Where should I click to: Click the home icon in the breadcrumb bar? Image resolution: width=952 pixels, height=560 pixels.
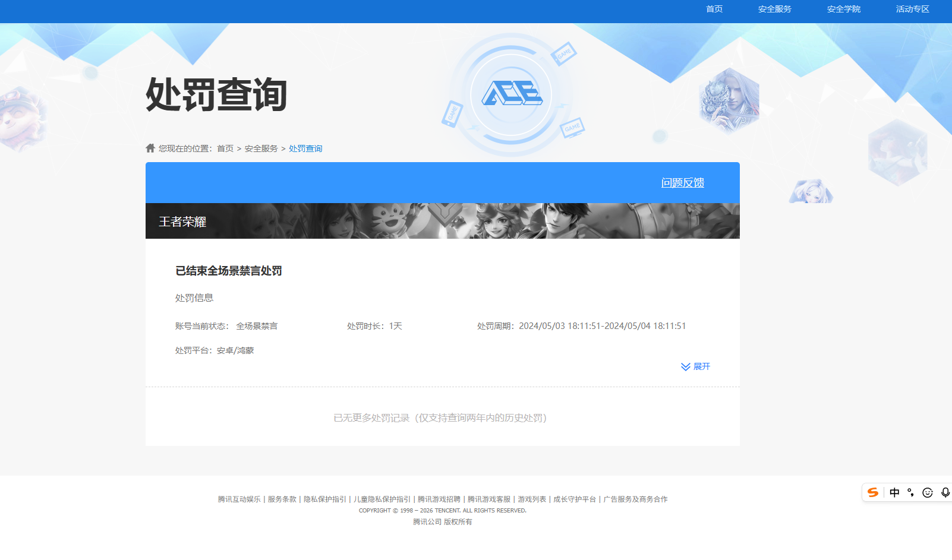click(x=149, y=148)
